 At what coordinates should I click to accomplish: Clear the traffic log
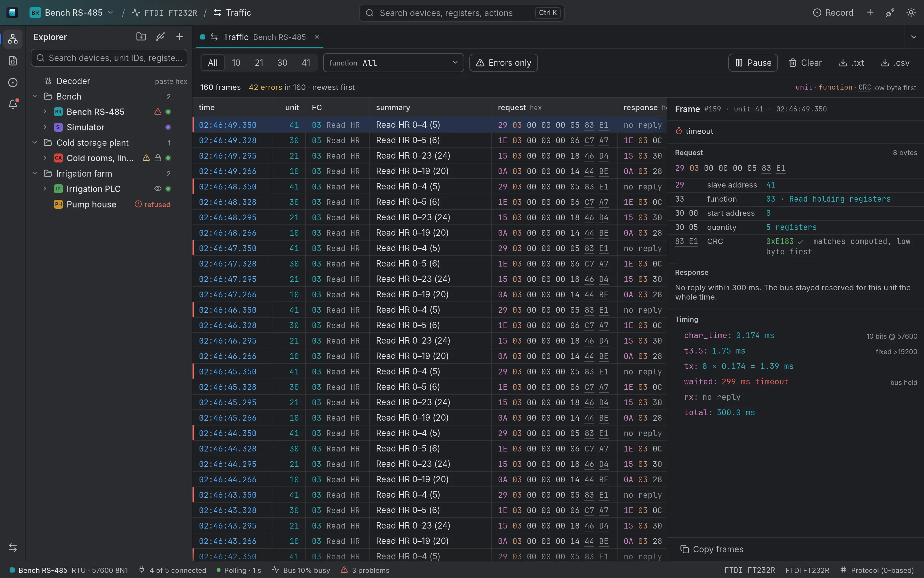click(x=805, y=63)
